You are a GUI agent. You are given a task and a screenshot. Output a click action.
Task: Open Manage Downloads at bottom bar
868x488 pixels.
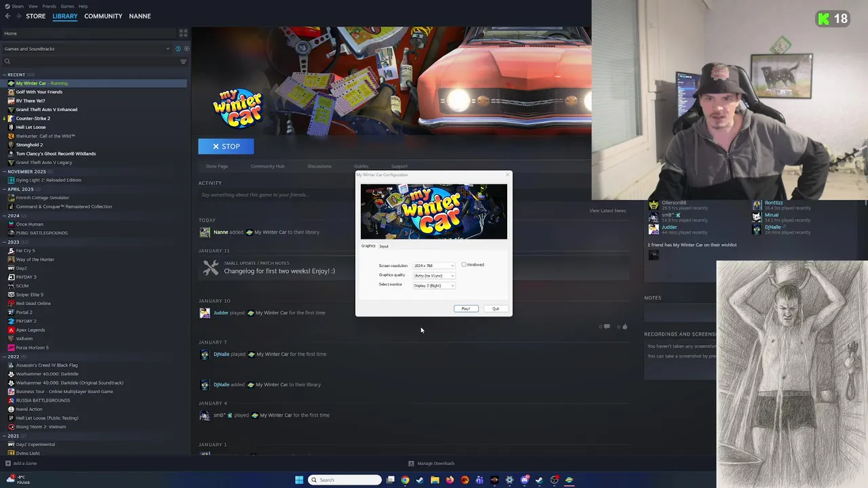pyautogui.click(x=431, y=464)
